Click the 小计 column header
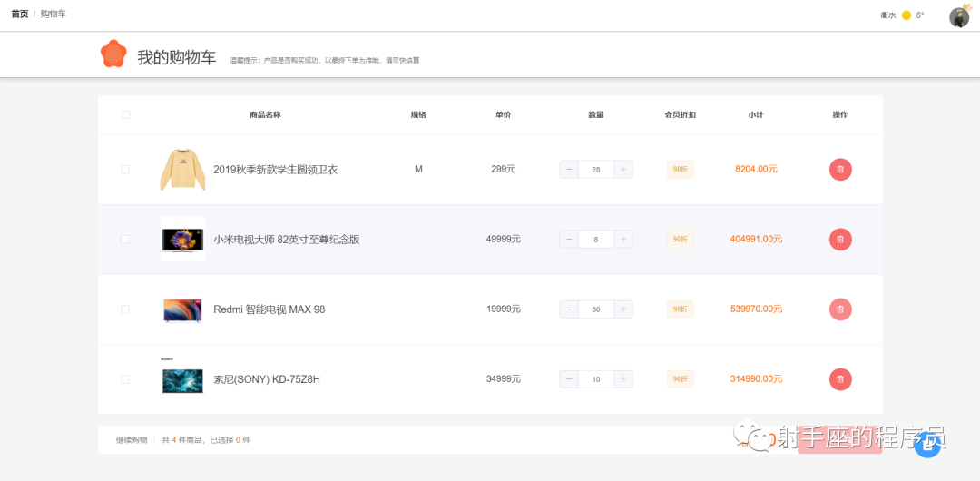This screenshot has height=481, width=980. 756,115
